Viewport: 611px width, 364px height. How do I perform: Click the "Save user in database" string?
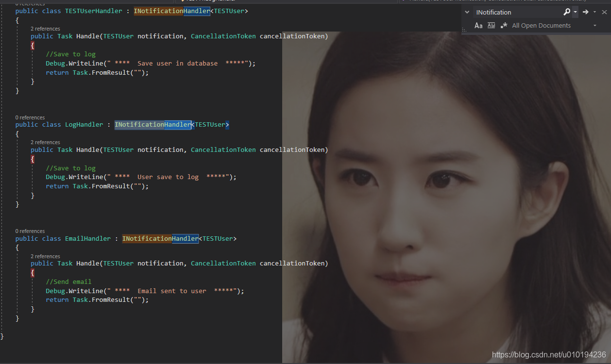(x=177, y=63)
